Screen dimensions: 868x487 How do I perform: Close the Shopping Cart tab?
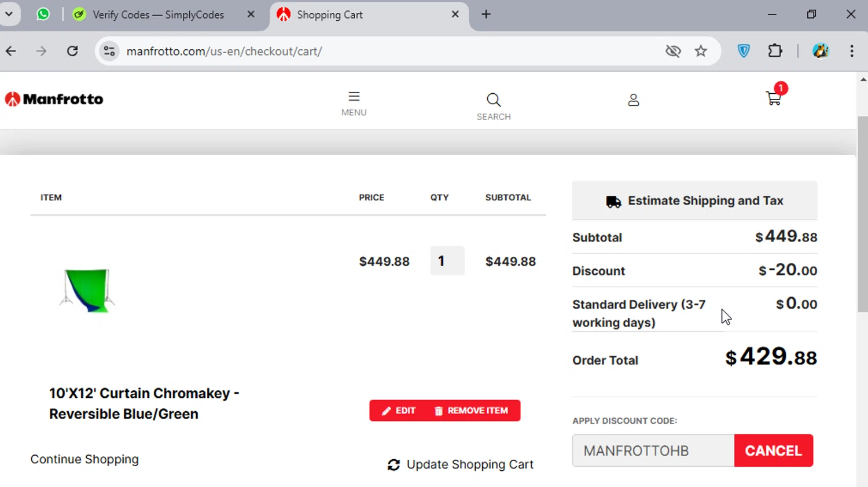click(x=455, y=14)
